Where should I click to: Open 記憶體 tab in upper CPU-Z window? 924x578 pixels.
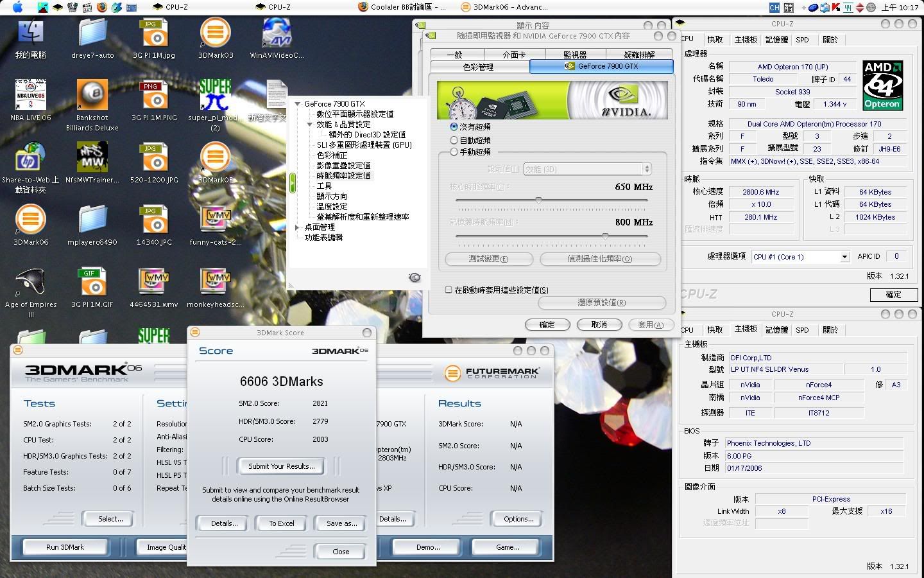pos(776,40)
